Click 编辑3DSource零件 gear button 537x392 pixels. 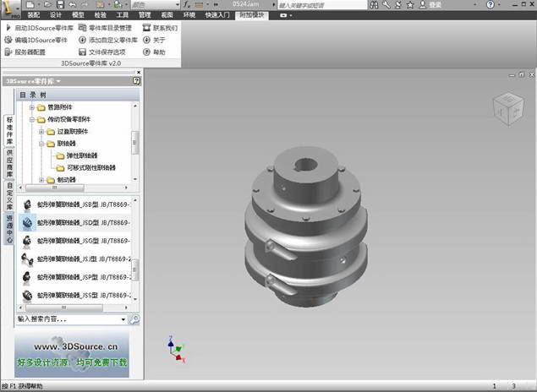coord(36,40)
